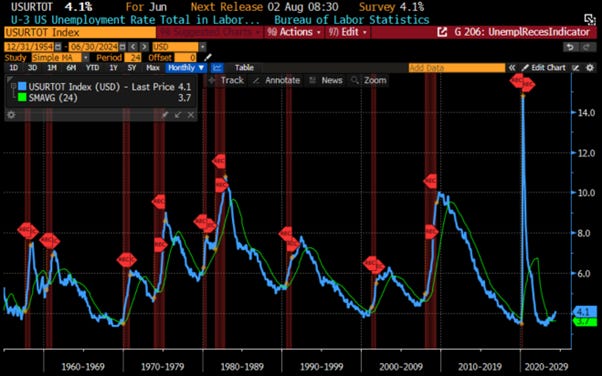This screenshot has width=602, height=376.
Task: Redo the last chart action
Action: click(x=586, y=47)
